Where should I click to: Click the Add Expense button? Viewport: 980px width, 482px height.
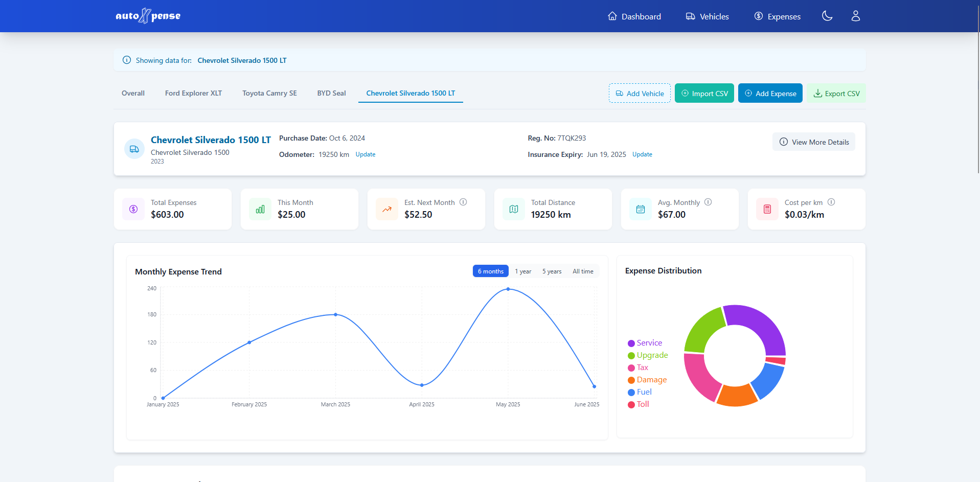point(770,93)
